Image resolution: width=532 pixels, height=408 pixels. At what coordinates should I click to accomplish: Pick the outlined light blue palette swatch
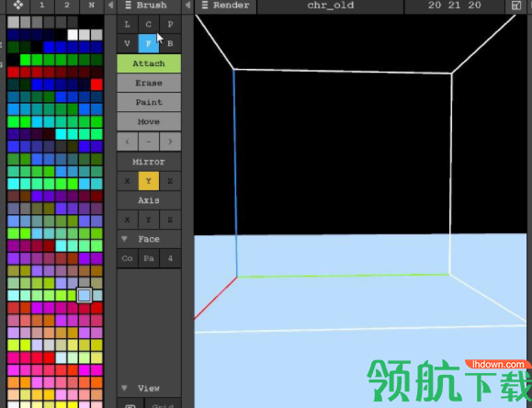85,295
